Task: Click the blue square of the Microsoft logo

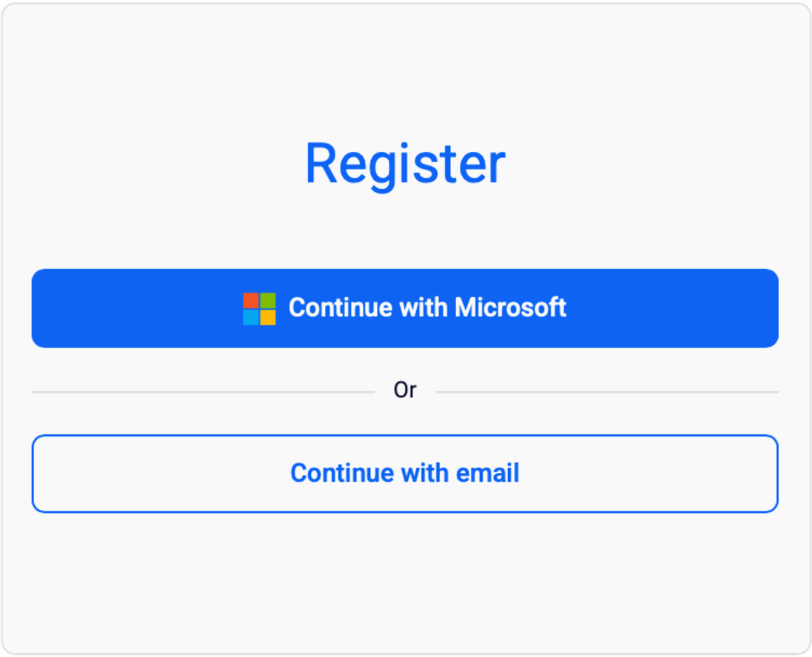Action: [x=251, y=317]
